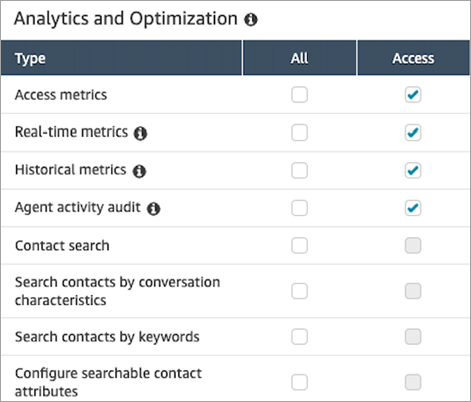Check Access box for Search contacts by keywords
Image resolution: width=471 pixels, height=402 pixels.
(x=413, y=337)
